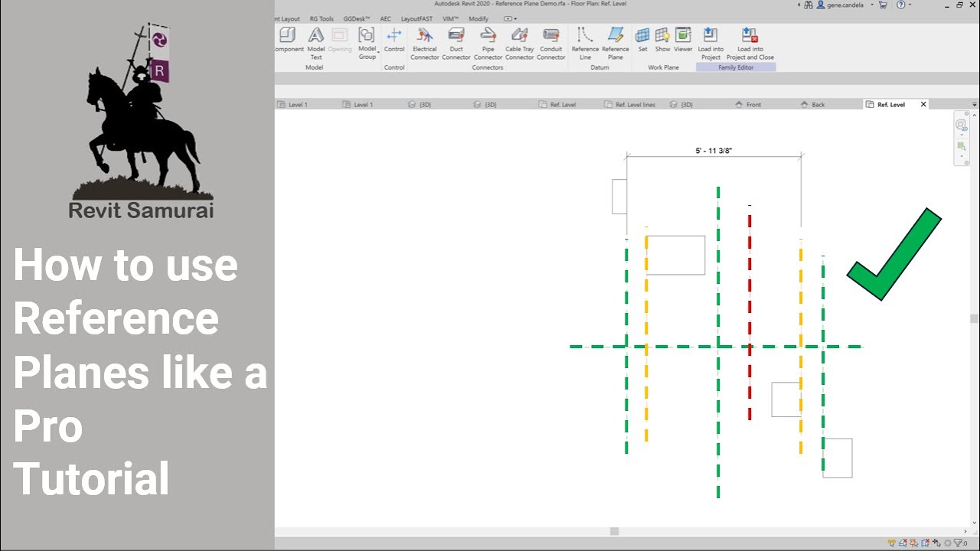980x551 pixels.
Task: Add a Pipe Connector
Action: pyautogui.click(x=488, y=43)
